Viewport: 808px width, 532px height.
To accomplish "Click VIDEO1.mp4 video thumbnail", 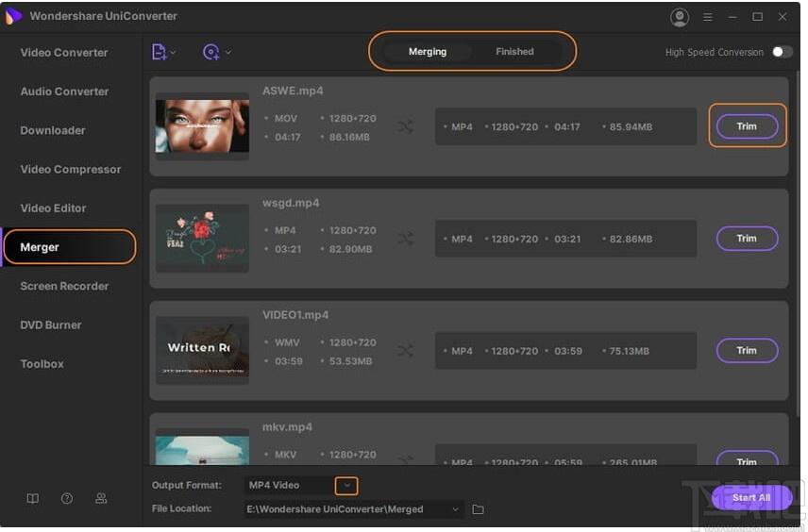I will pos(202,350).
